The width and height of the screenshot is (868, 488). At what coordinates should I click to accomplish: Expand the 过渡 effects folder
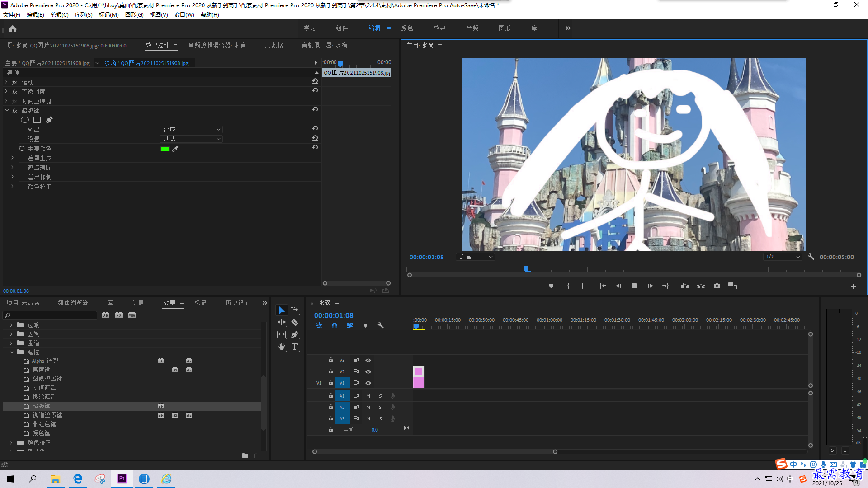11,325
